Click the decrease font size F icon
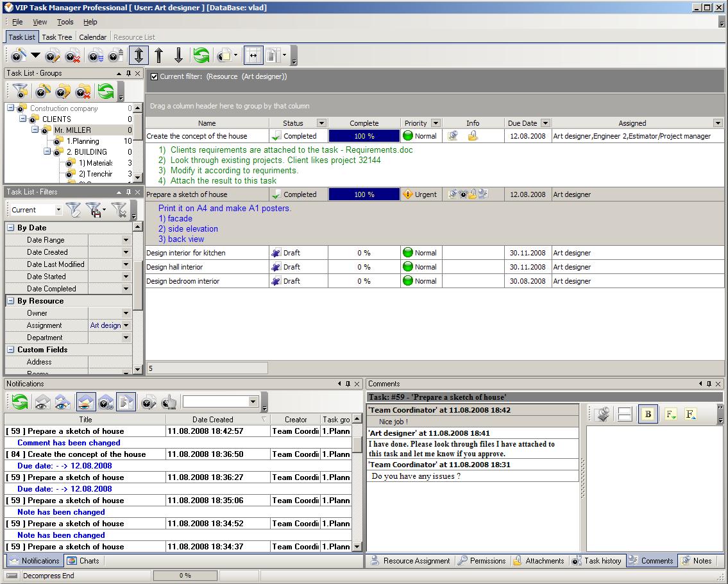 point(670,414)
